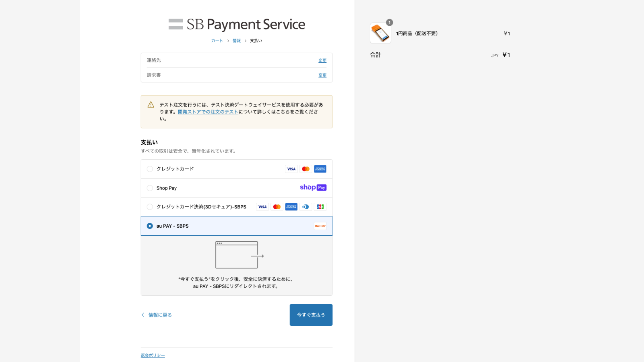Screen dimensions: 644x362
Task: Click the 合計 label
Action: 376,55
